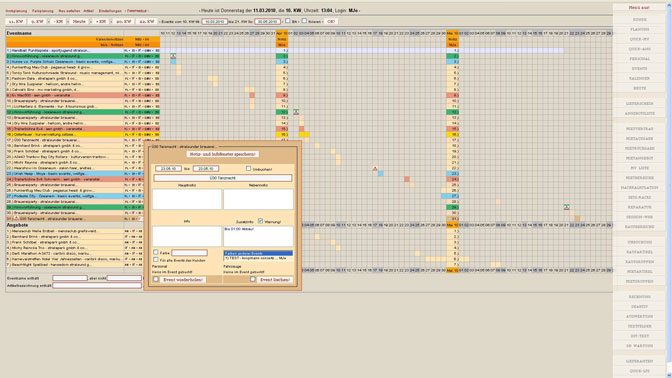Click 'Event löschen!' button

(275, 279)
